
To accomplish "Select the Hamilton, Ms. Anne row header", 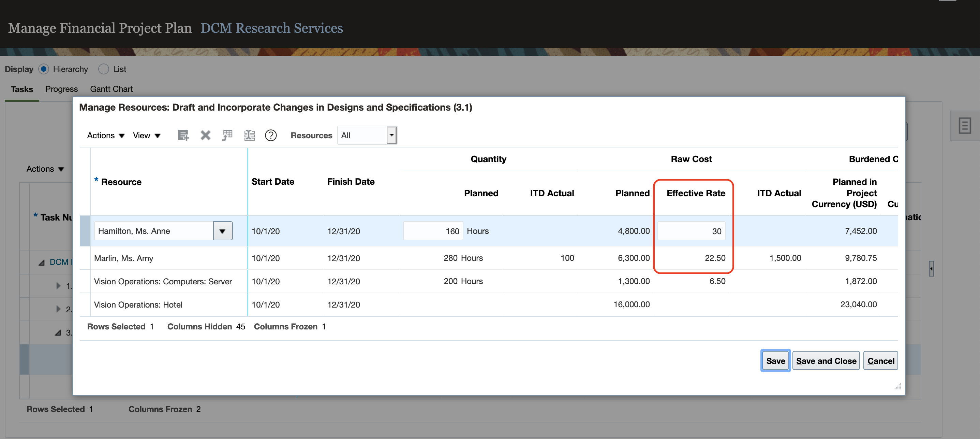I will coord(85,231).
